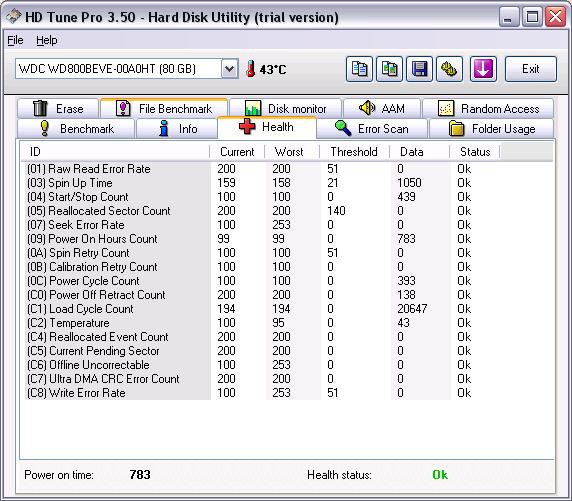The image size is (572, 501).
Task: Open the Erase tab
Action: coord(58,109)
